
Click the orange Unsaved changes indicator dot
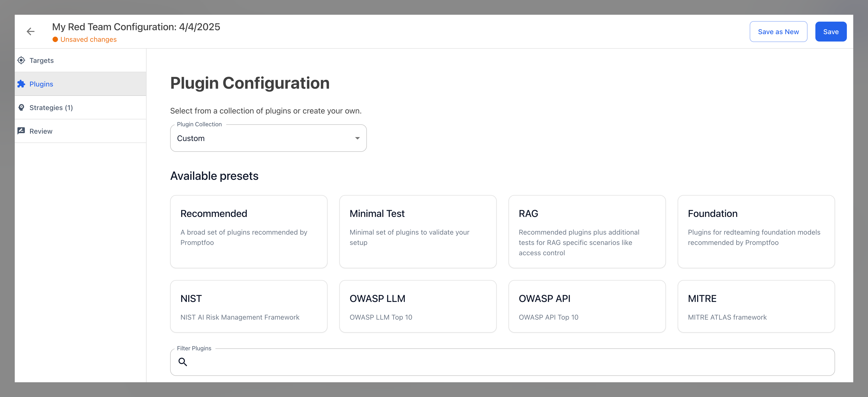point(56,39)
